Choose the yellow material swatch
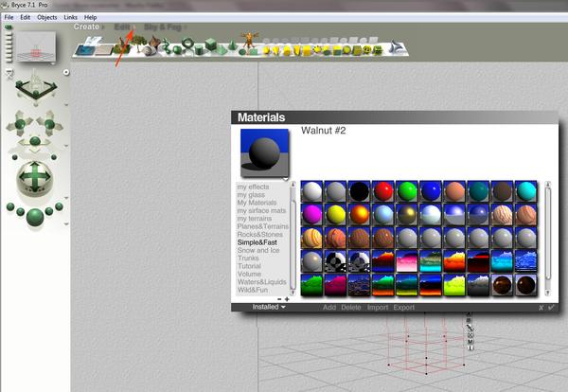The image size is (568, 392). 335,215
